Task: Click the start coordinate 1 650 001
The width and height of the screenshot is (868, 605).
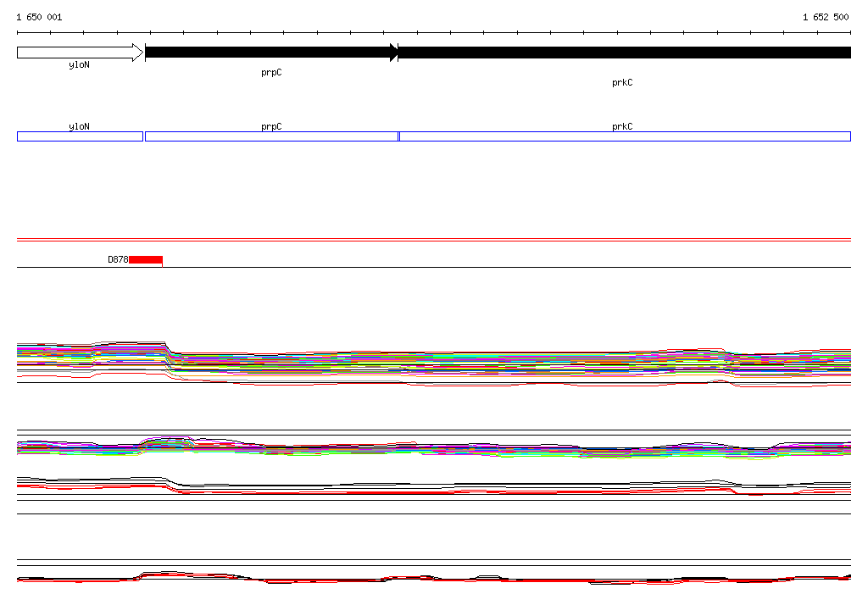Action: 39,17
